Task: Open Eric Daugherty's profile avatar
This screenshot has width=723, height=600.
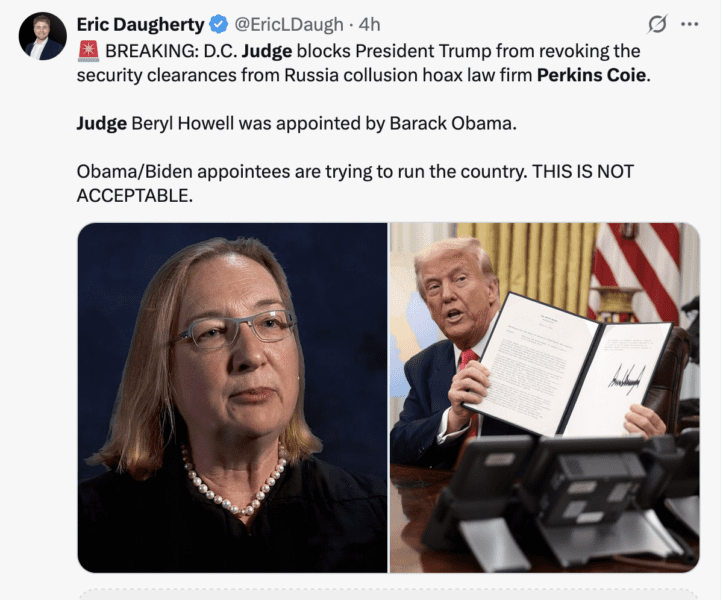Action: click(x=42, y=36)
